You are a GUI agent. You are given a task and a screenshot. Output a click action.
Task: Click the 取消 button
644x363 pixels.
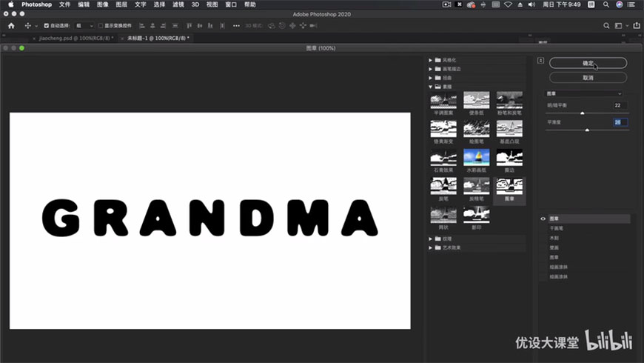coord(588,77)
